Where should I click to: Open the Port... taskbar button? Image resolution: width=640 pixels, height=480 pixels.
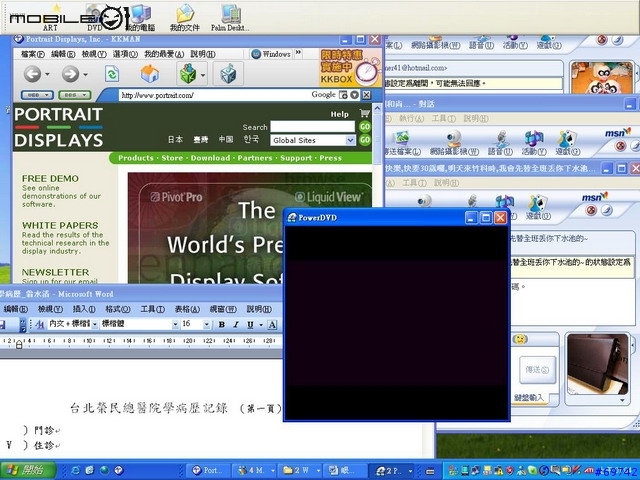[x=207, y=471]
